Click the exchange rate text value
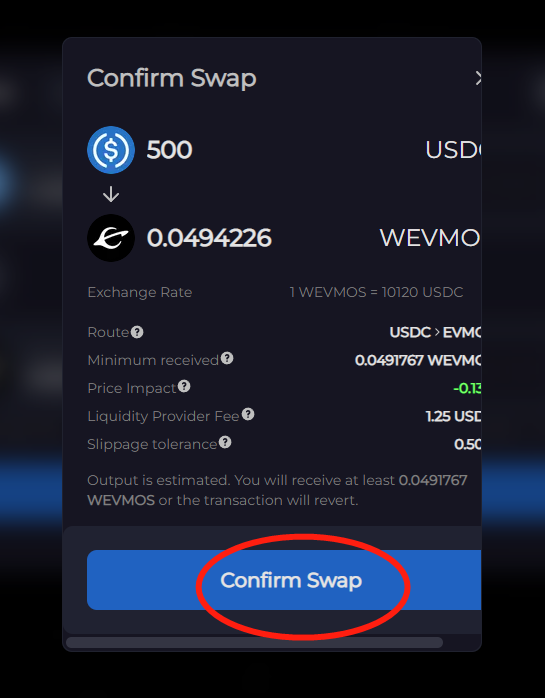 (376, 292)
